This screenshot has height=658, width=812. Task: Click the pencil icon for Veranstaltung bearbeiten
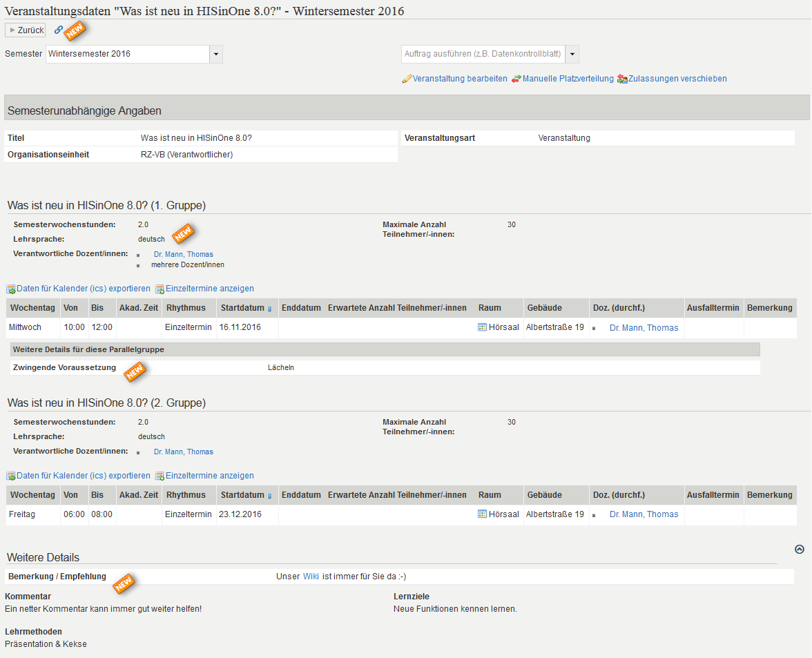[407, 79]
